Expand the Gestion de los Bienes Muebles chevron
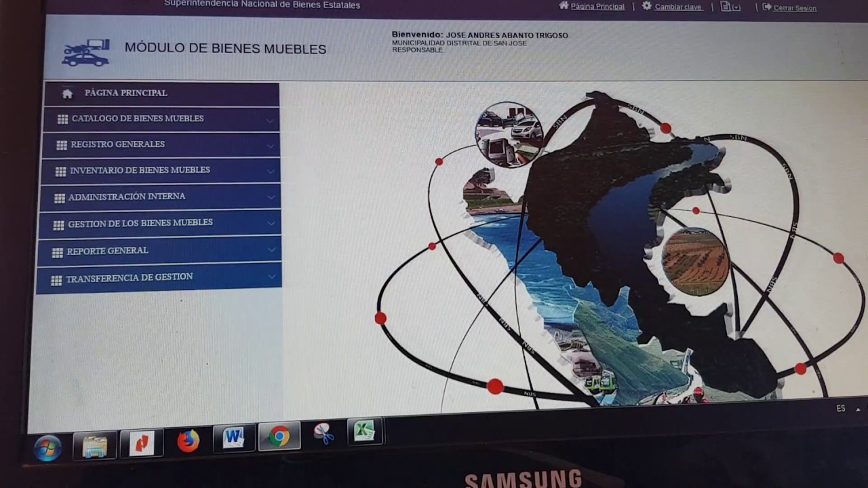 [271, 223]
